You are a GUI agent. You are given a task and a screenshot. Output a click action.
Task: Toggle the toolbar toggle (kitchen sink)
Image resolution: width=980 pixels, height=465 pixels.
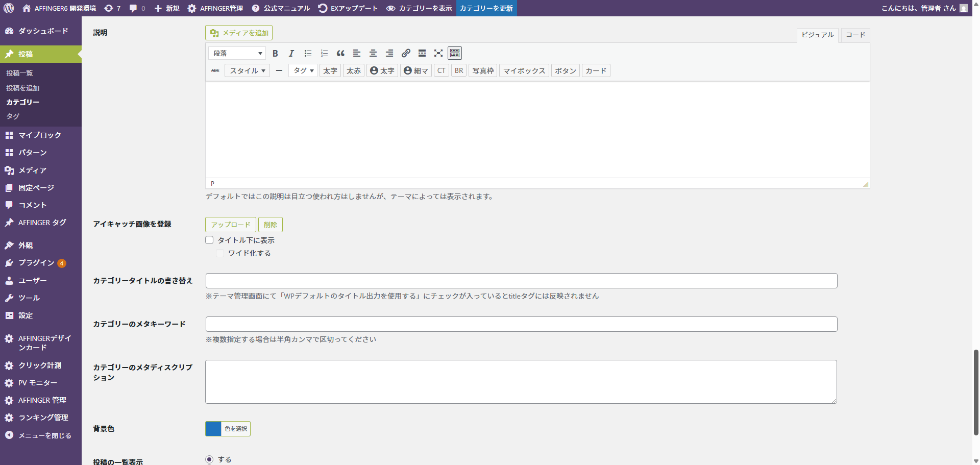pos(455,53)
